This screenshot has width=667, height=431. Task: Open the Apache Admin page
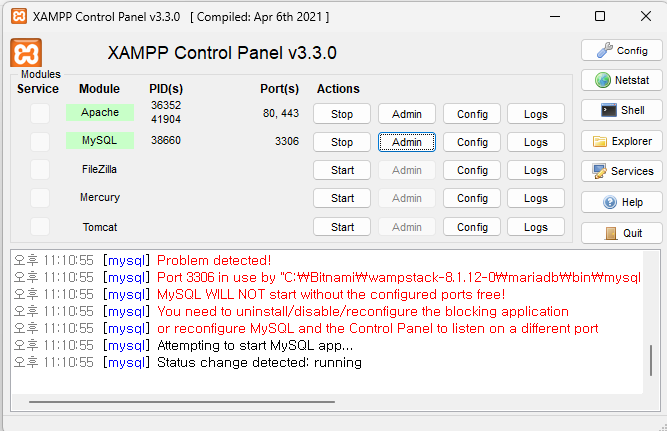pyautogui.click(x=407, y=114)
